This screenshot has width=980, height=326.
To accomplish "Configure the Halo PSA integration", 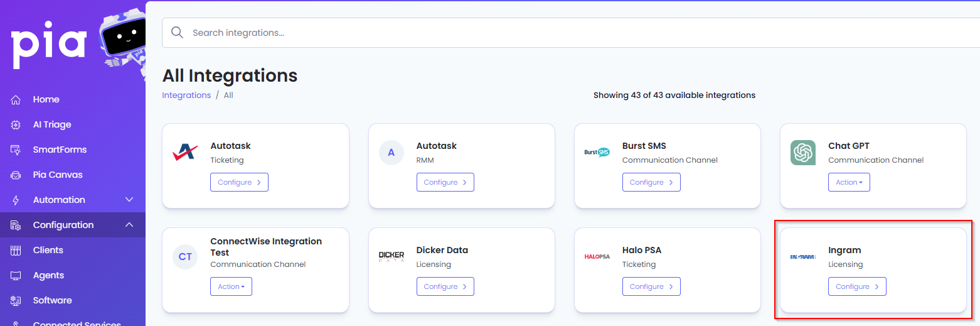I will tap(651, 286).
